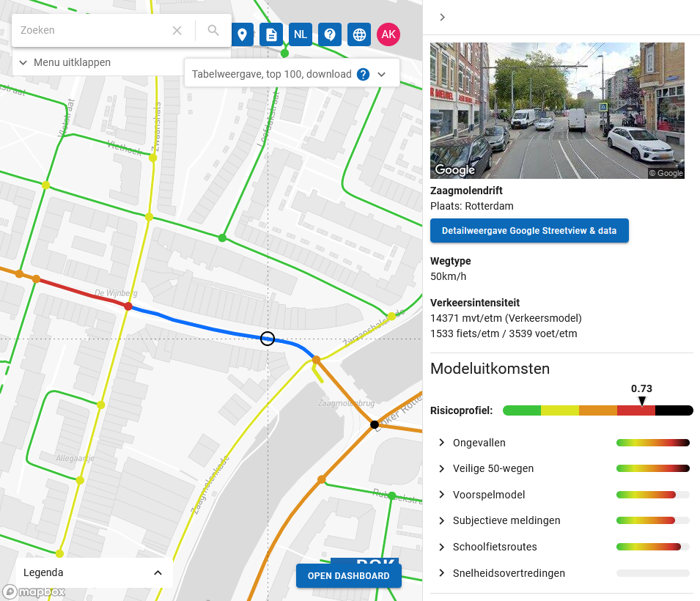The height and width of the screenshot is (601, 700).
Task: Switch language with the NL icon
Action: click(301, 34)
